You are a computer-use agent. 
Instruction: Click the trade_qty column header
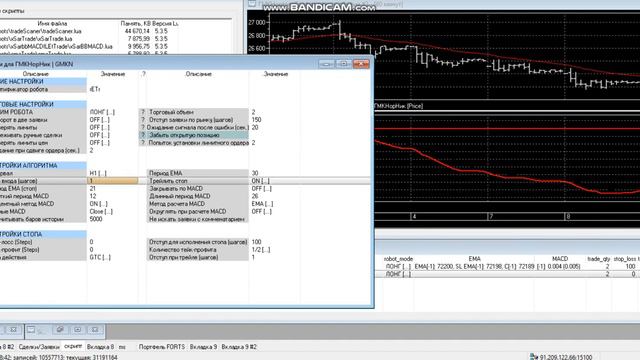click(598, 259)
